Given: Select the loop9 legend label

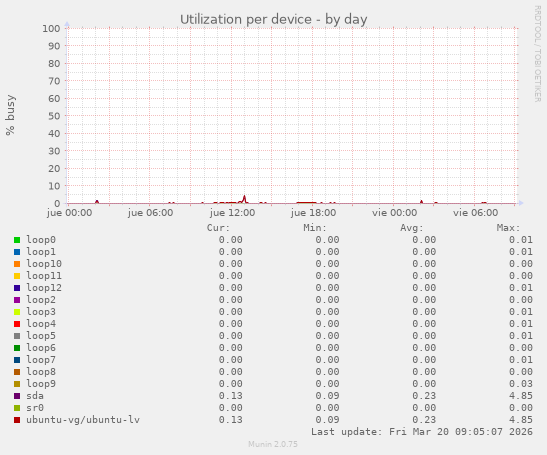Looking at the screenshot, I should pyautogui.click(x=41, y=383).
